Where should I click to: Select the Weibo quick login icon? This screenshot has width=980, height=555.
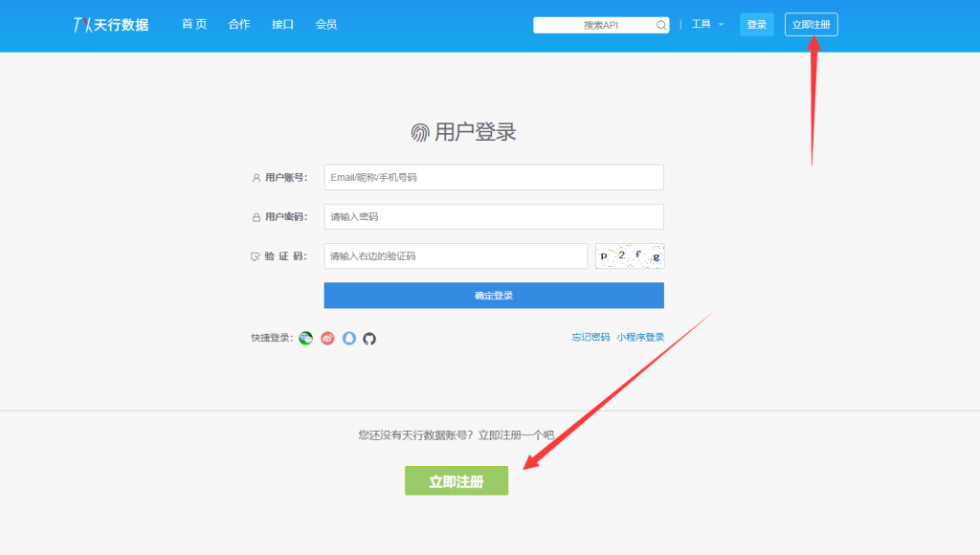tap(326, 338)
